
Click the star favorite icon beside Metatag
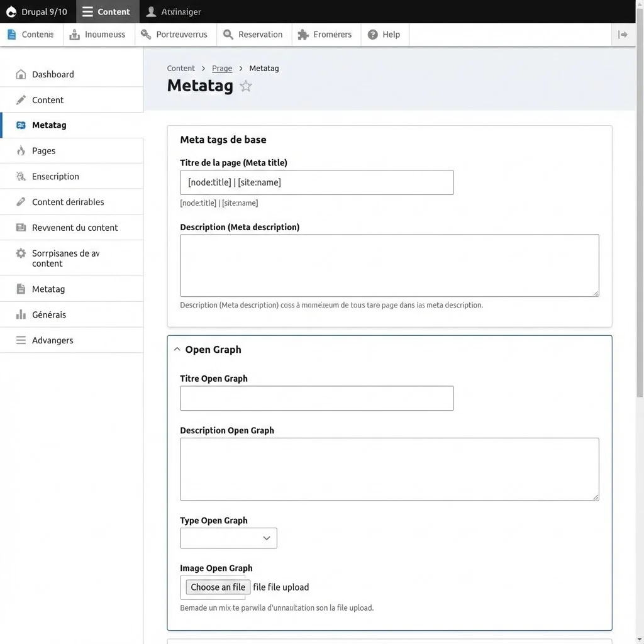pos(246,86)
